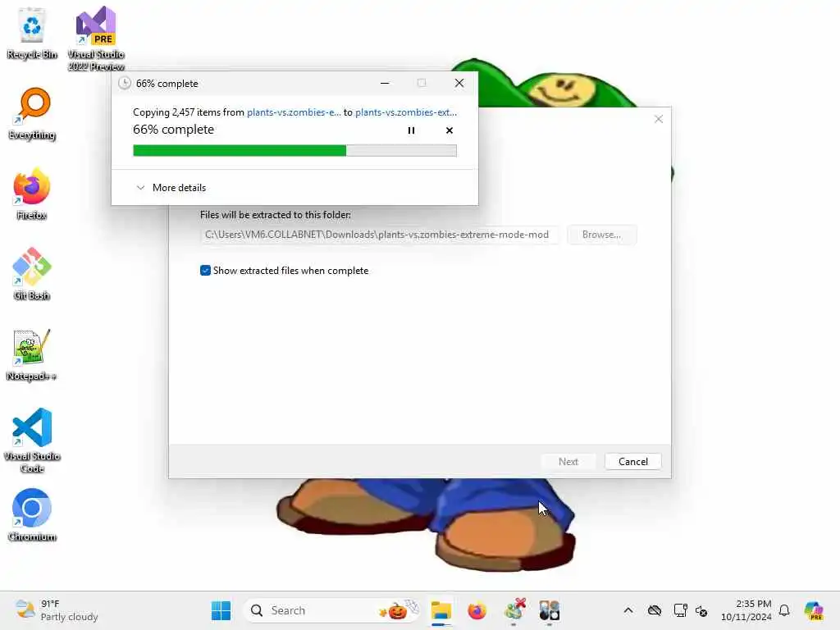This screenshot has width=840, height=630.
Task: Click the clock icon in copy dialog title
Action: [125, 83]
